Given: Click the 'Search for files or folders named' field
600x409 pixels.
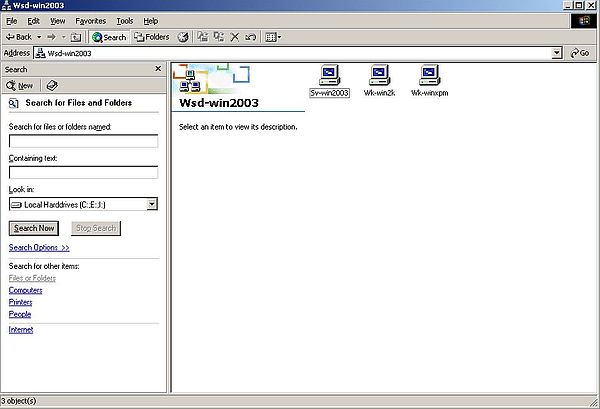Looking at the screenshot, I should tap(83, 141).
